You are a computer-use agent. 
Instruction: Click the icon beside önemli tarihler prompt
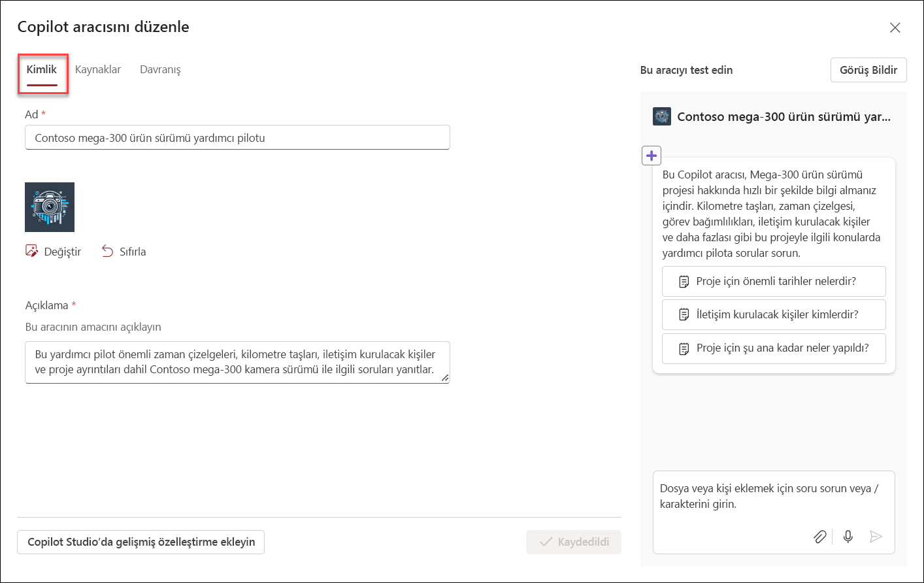click(684, 282)
